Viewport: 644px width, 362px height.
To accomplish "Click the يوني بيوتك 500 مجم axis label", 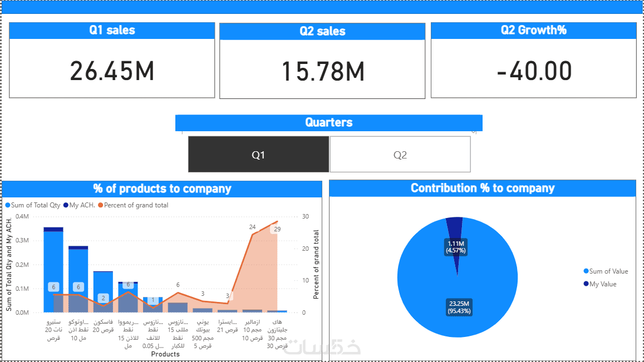I will coord(203,334).
